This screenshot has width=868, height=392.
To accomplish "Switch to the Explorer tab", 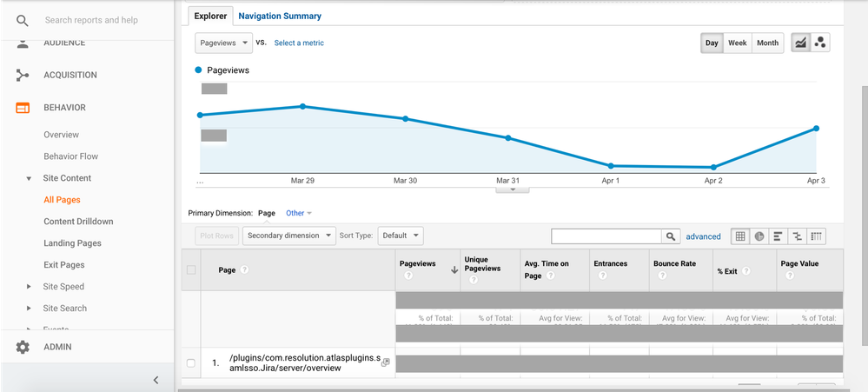I will click(x=210, y=16).
